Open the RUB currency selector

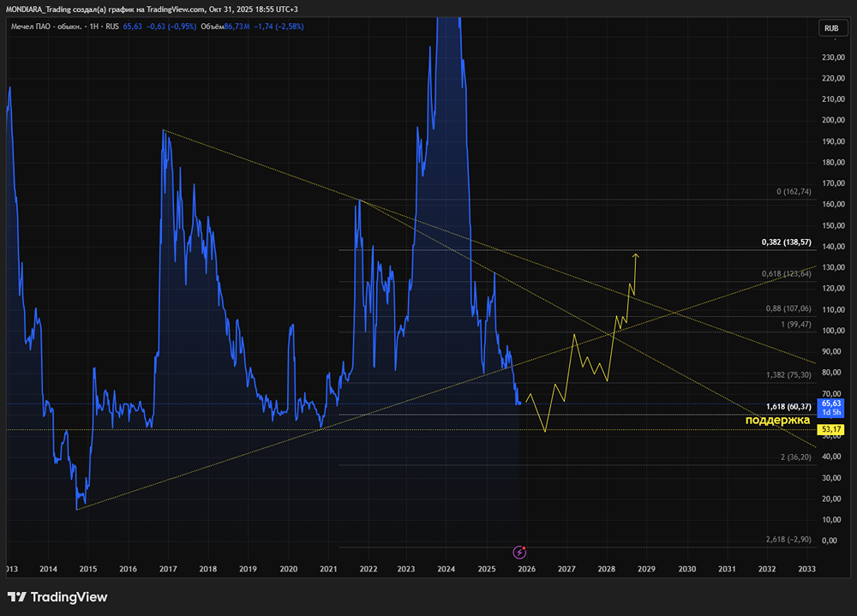click(830, 28)
